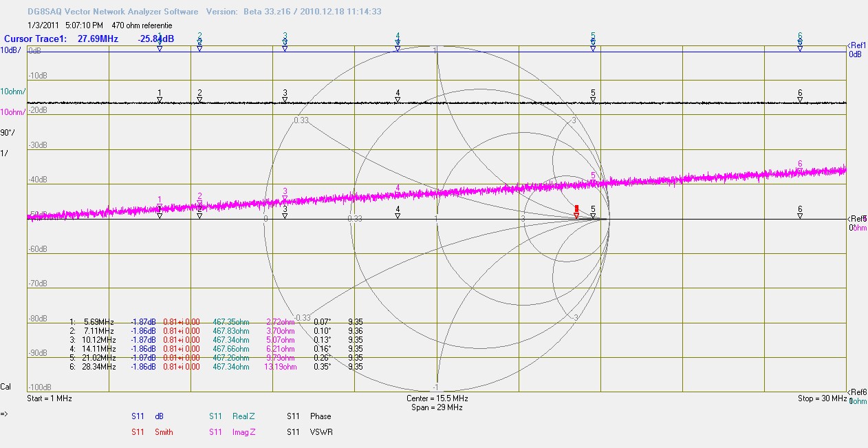The width and height of the screenshot is (868, 448).
Task: Select magenta marker 5 on the Imag Z trace
Action: 593,179
